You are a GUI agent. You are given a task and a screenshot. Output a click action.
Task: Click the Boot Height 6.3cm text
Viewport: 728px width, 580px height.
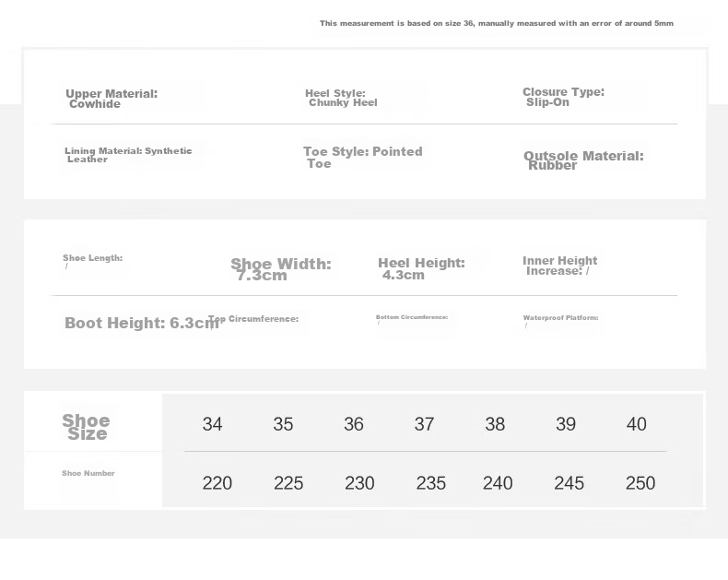point(142,323)
